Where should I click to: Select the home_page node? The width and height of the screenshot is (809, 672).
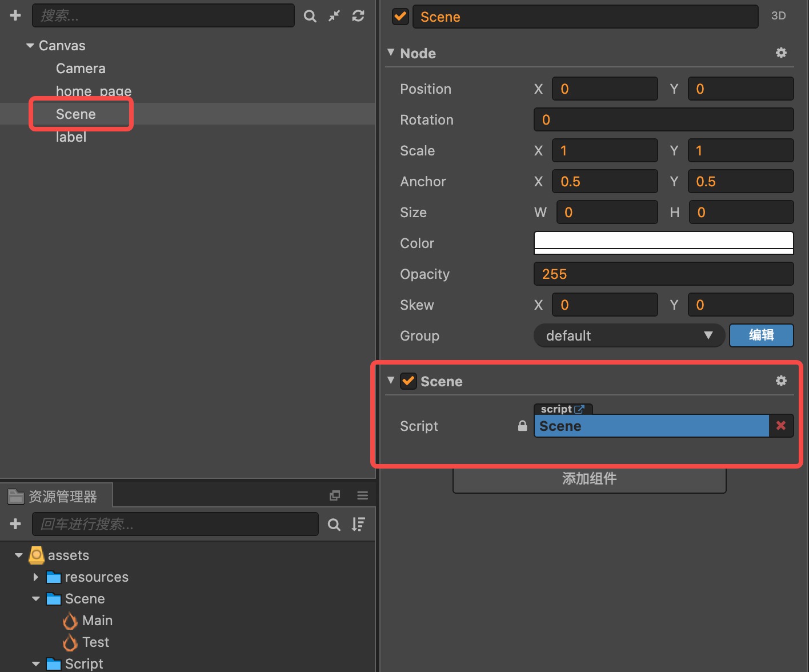coord(94,91)
